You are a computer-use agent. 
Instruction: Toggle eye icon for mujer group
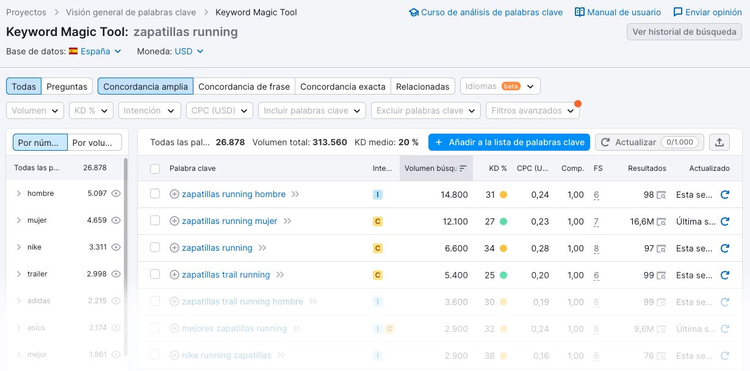116,220
